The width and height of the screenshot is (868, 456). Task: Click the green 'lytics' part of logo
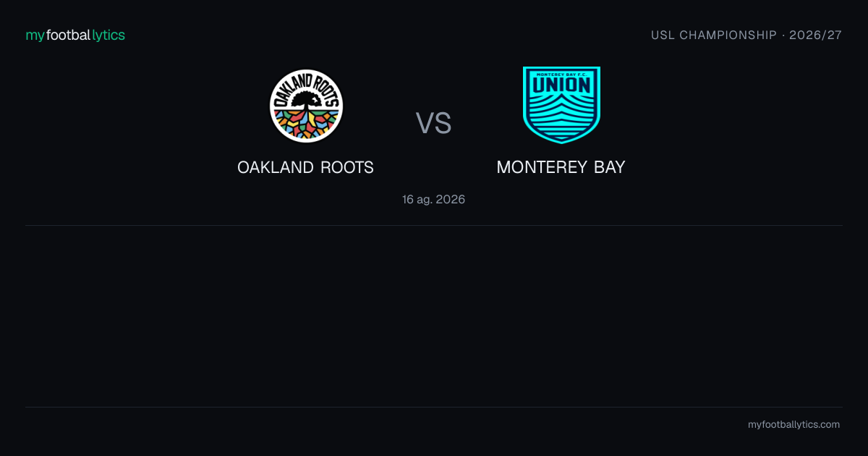(x=109, y=35)
